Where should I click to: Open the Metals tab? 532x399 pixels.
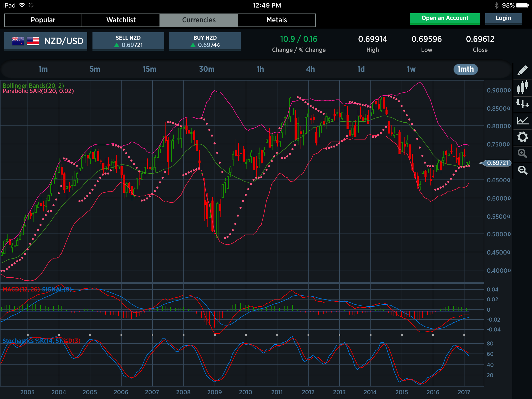click(277, 20)
